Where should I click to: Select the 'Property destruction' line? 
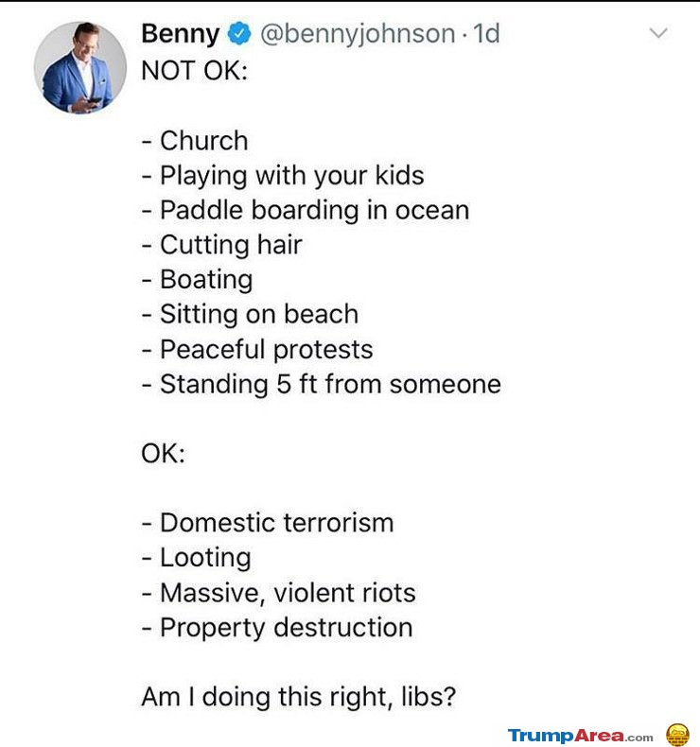pos(277,628)
